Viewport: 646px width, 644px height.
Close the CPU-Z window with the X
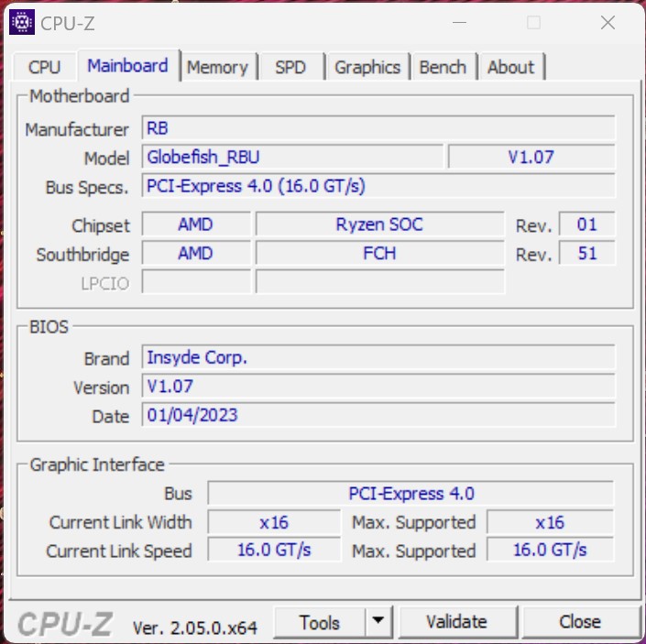(x=608, y=23)
